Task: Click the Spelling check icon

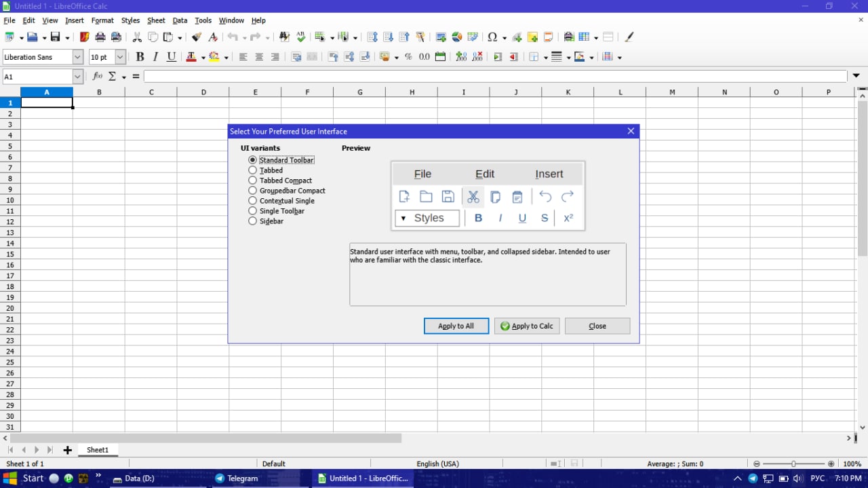Action: 300,37
